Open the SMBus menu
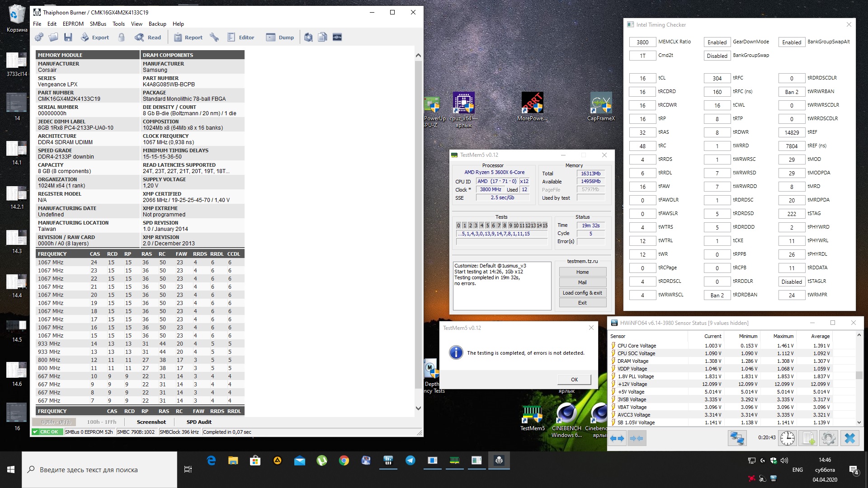868x488 pixels. click(x=98, y=24)
